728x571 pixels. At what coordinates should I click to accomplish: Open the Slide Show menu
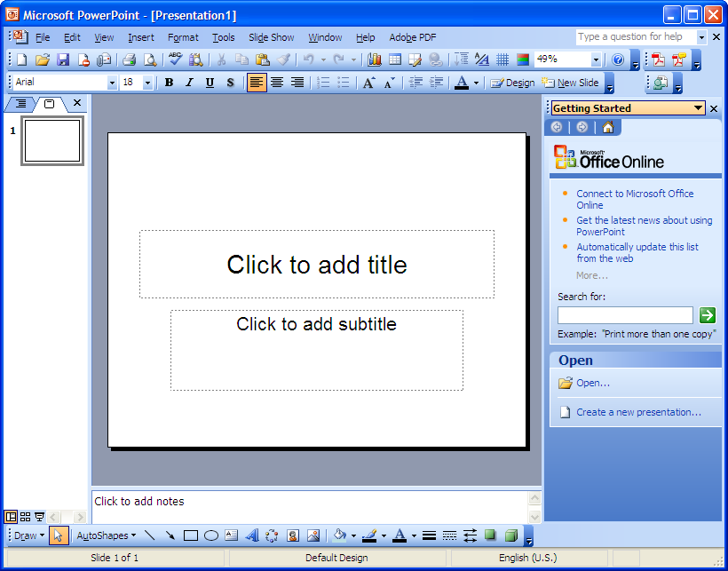pos(271,37)
